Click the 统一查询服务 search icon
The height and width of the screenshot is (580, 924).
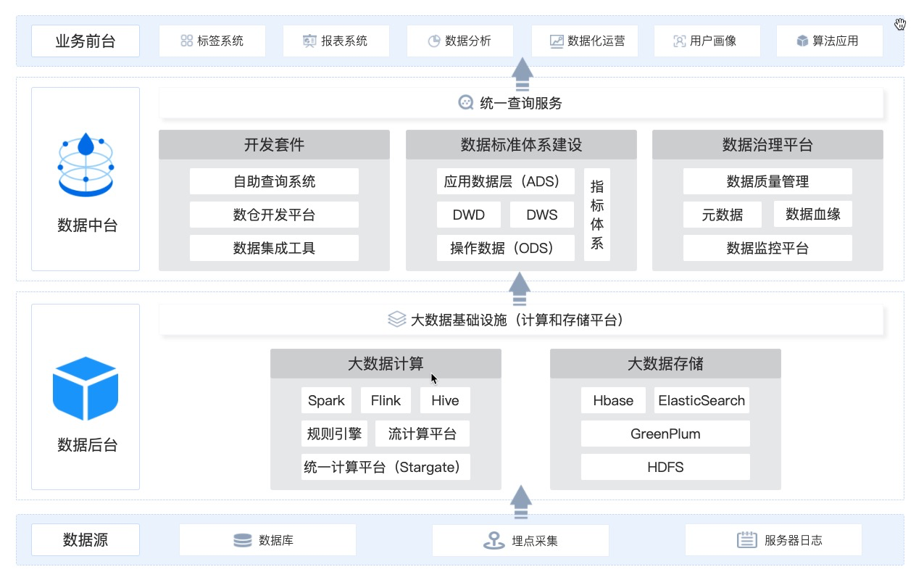466,103
